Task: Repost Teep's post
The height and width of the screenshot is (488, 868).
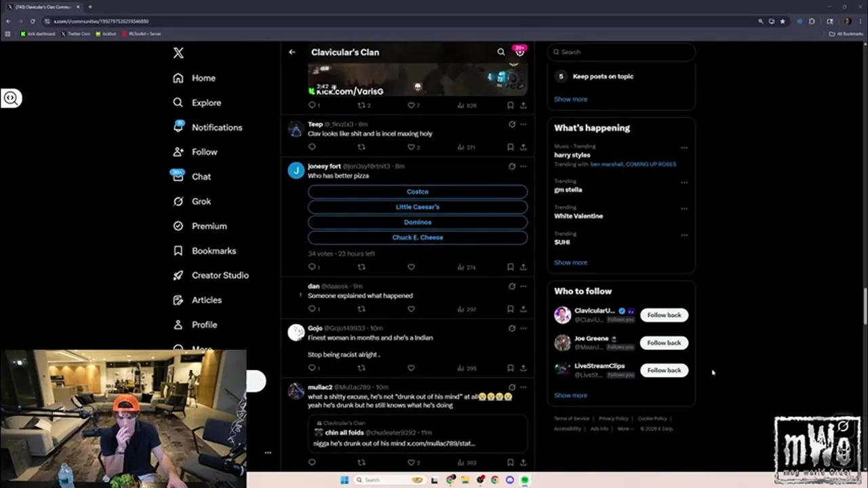Action: (361, 147)
